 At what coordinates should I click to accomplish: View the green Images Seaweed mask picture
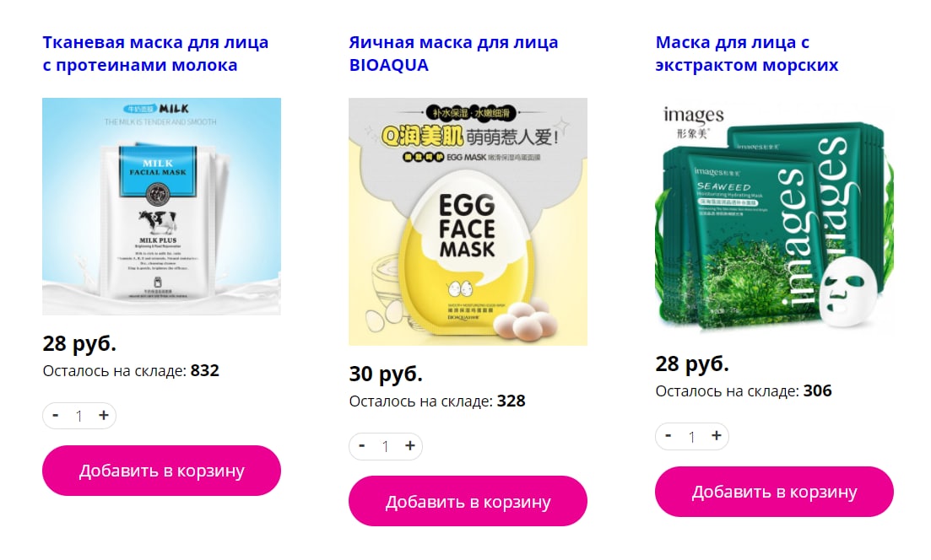pyautogui.click(x=774, y=217)
